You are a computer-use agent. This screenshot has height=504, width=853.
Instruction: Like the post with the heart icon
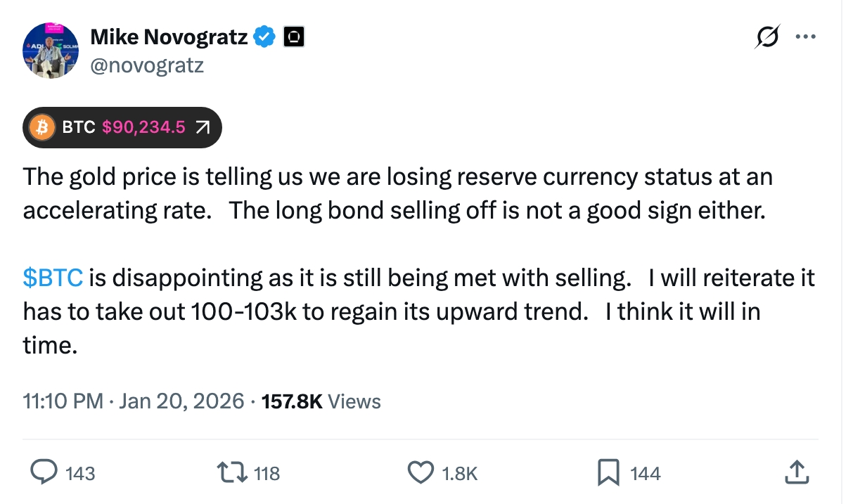[x=421, y=472]
